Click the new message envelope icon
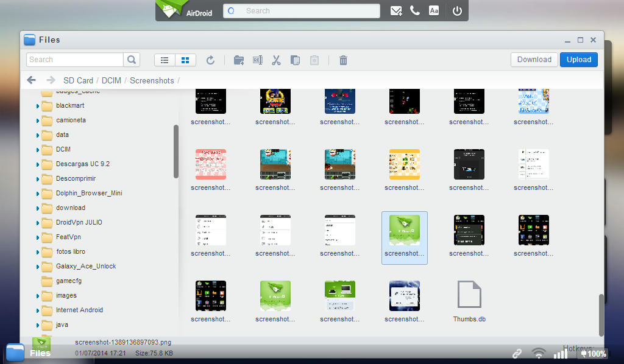Viewport: 624px width, 364px height. [396, 11]
